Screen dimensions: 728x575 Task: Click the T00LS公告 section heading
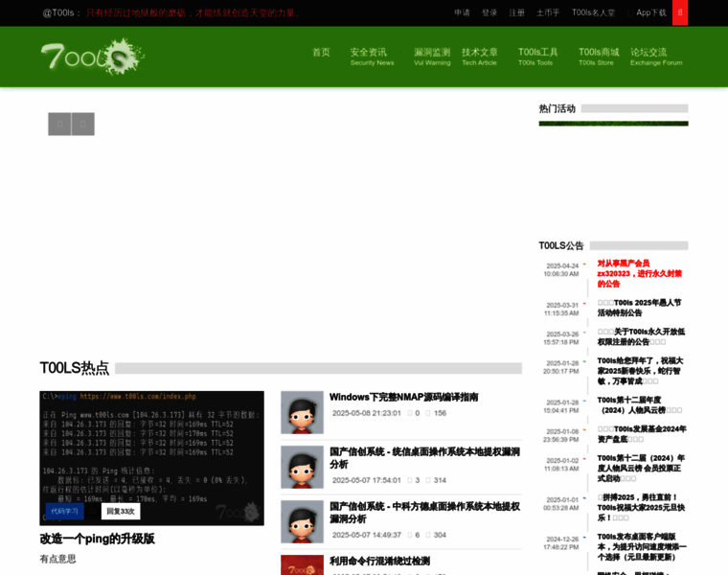click(561, 245)
